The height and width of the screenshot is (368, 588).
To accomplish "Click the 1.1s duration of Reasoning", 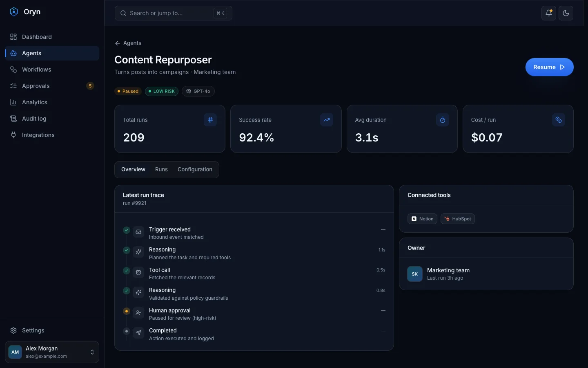I will [x=382, y=250].
